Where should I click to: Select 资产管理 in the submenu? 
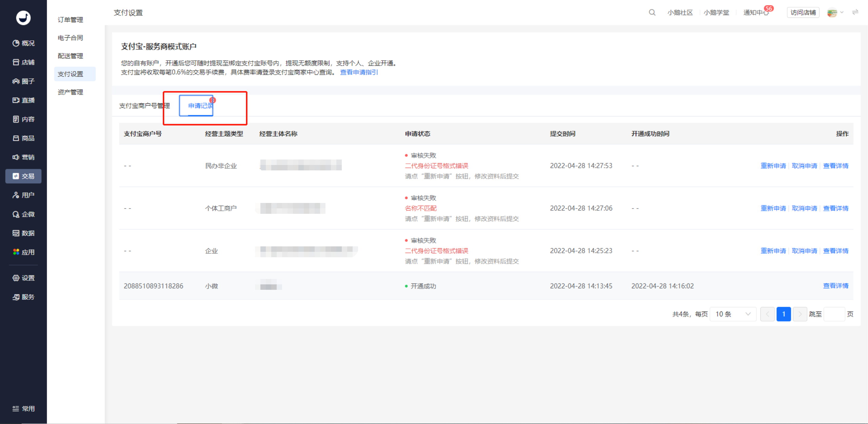click(71, 92)
